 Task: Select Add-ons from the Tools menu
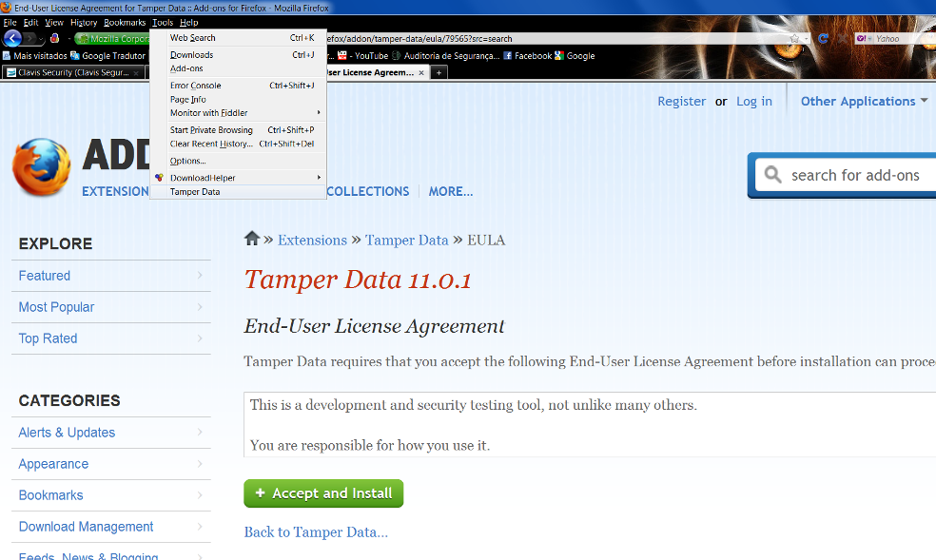point(238,68)
